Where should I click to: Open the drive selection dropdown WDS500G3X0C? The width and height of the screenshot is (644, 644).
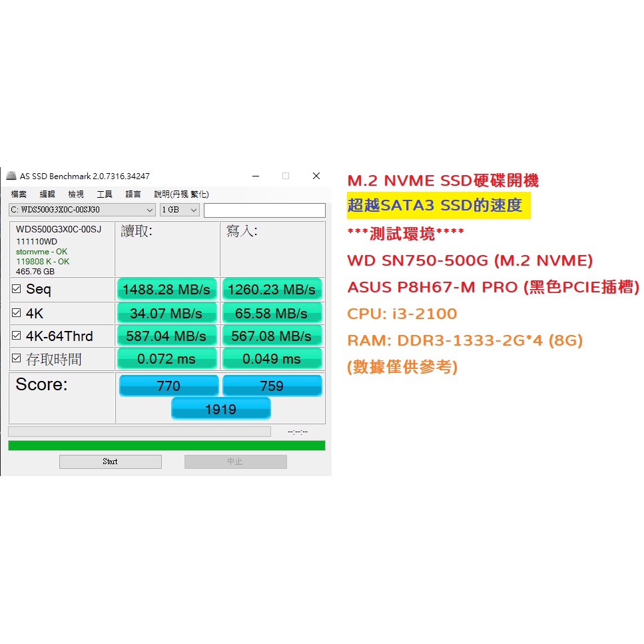click(82, 210)
